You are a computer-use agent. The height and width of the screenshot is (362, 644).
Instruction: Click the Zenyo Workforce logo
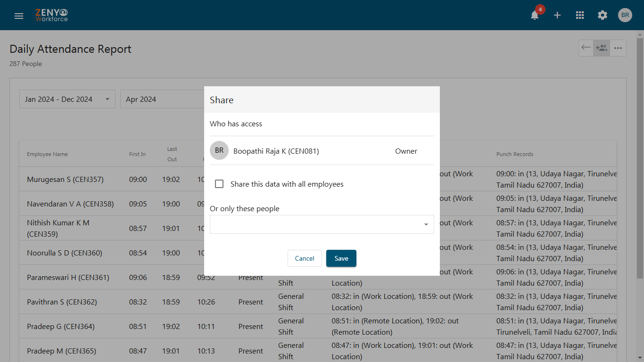click(x=52, y=15)
